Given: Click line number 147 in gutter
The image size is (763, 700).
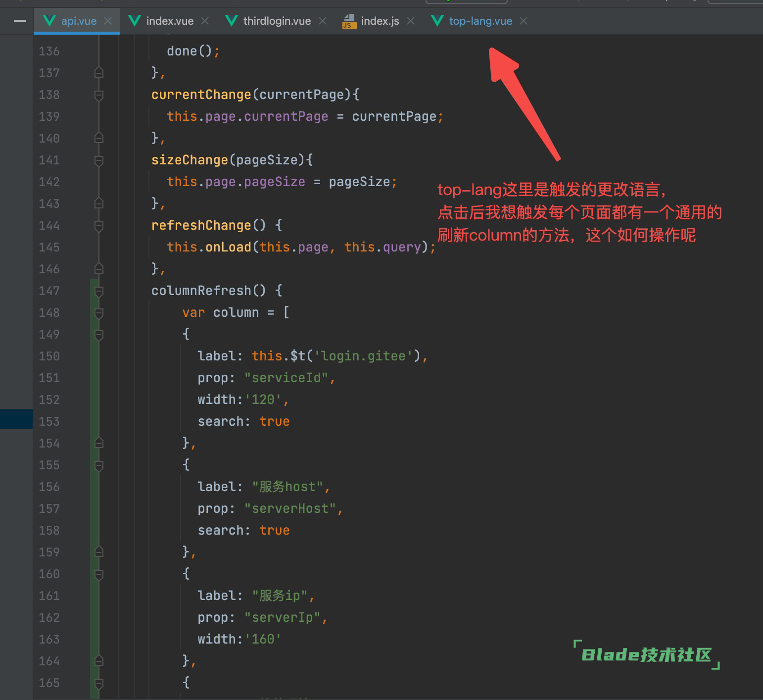Looking at the screenshot, I should point(49,291).
